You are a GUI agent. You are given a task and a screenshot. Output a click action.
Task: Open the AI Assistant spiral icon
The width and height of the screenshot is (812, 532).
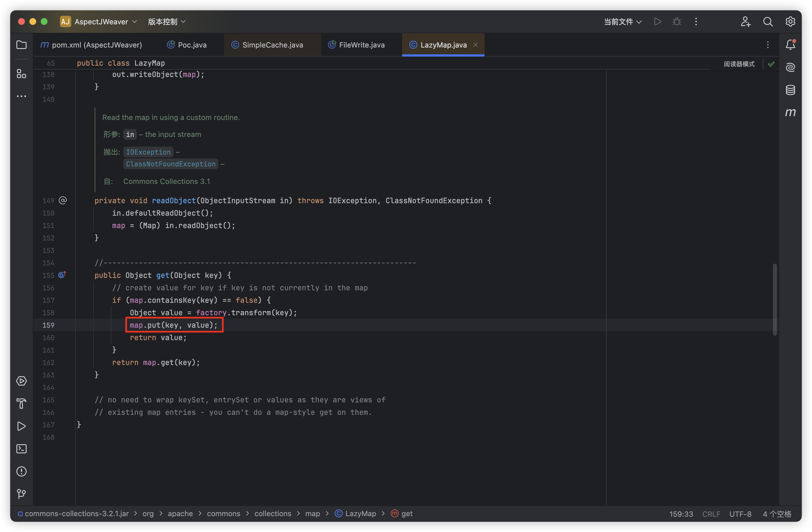(x=790, y=67)
